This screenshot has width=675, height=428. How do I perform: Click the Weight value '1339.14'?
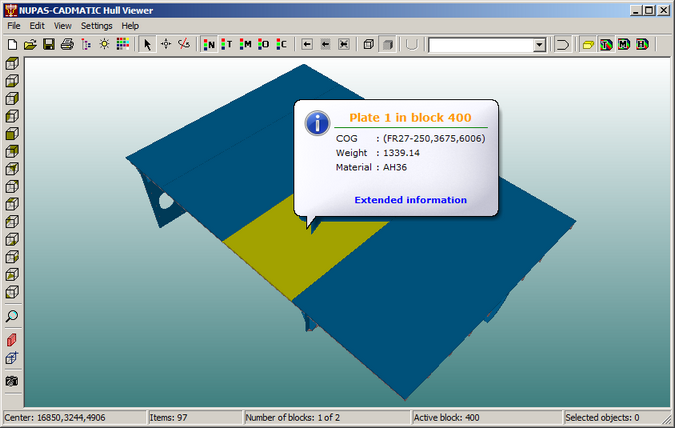tap(401, 153)
